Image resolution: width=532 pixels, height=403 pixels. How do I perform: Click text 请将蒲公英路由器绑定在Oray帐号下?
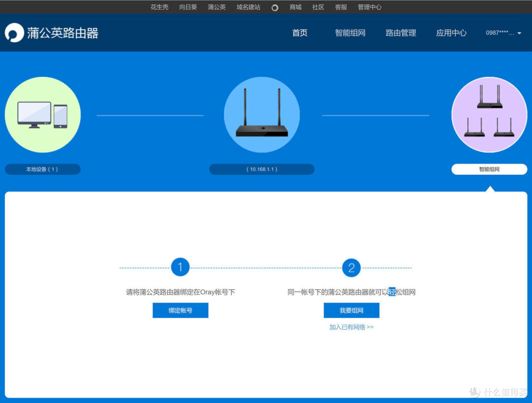(x=180, y=292)
